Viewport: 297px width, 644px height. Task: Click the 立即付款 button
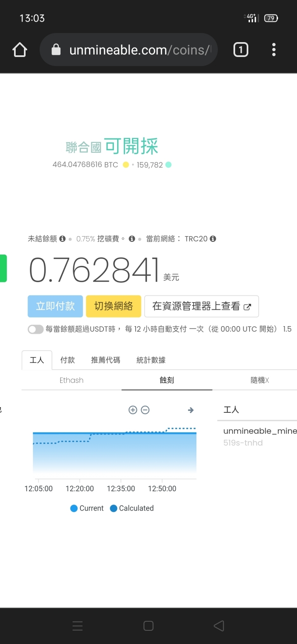(55, 306)
